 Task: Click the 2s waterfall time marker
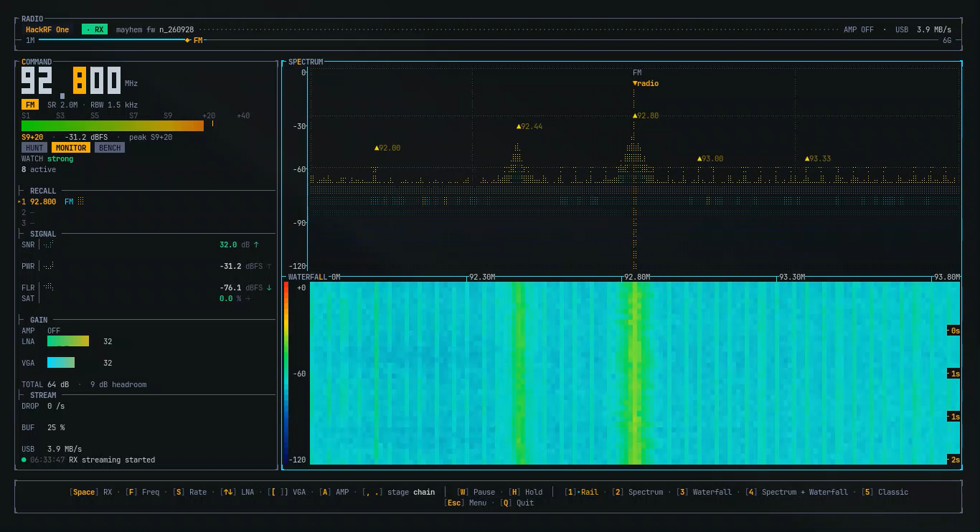(953, 460)
